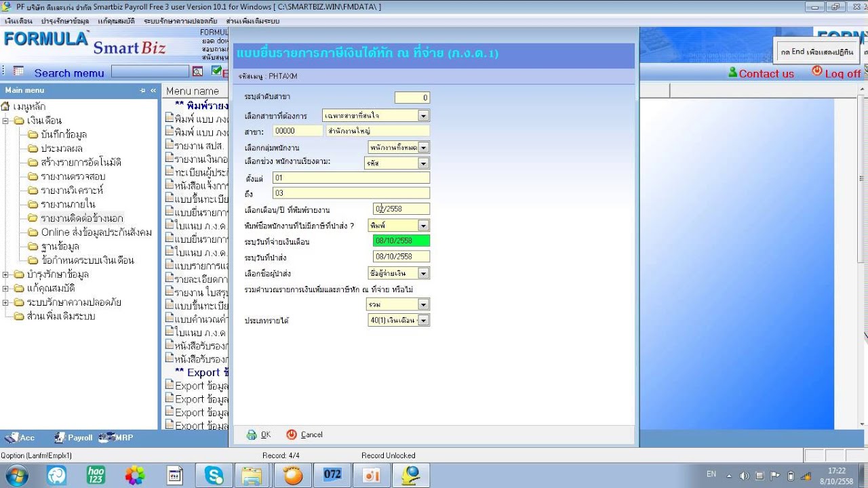Click the calendar grid icon beside Search memu

18,71
